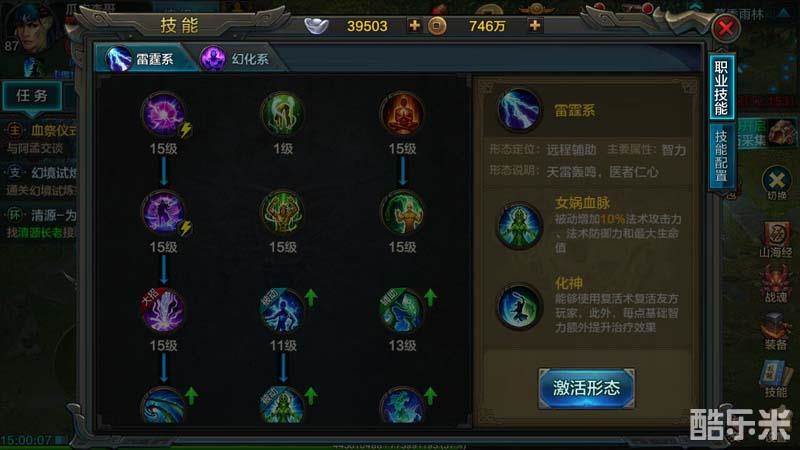Switch to the 幻化系 tab
The height and width of the screenshot is (450, 800).
pos(236,59)
